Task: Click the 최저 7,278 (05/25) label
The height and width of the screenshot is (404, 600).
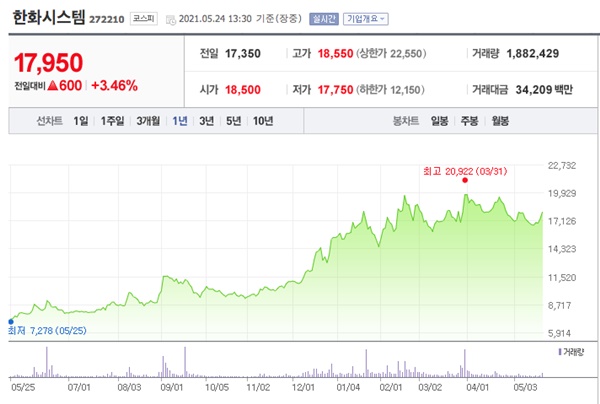Action: (x=47, y=331)
